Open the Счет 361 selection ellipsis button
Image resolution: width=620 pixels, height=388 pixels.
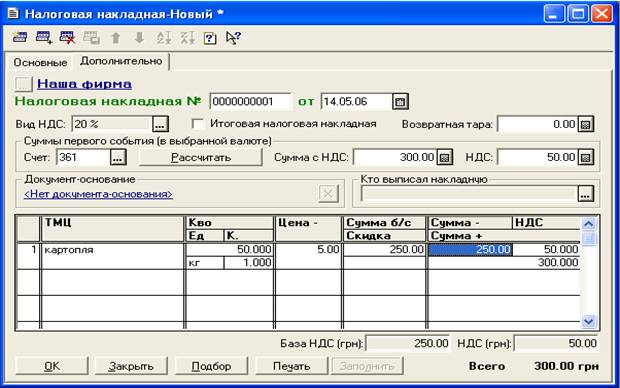click(118, 157)
